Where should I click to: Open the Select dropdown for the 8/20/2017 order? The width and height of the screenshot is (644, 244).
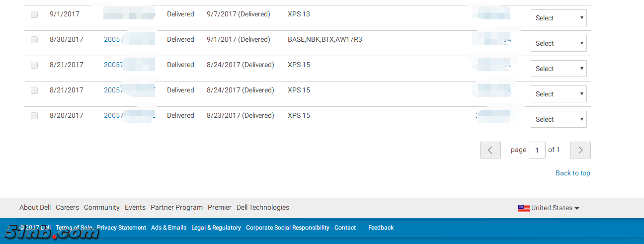tap(559, 119)
